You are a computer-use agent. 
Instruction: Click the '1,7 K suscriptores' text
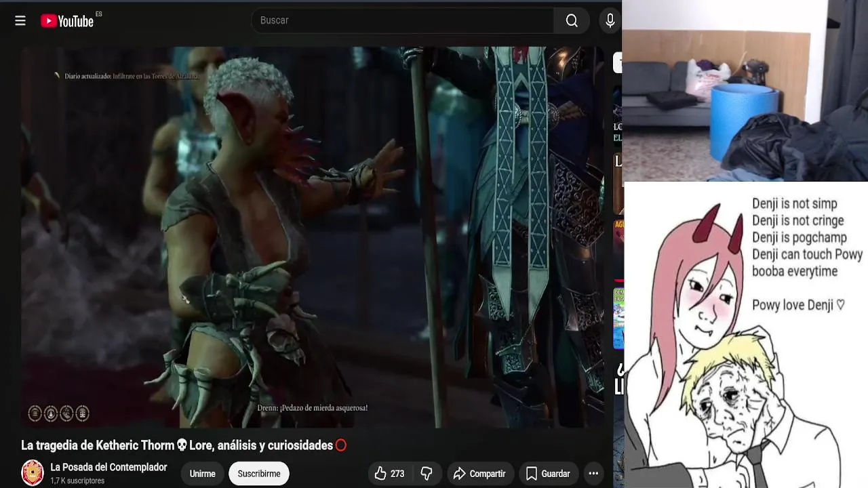pos(77,481)
